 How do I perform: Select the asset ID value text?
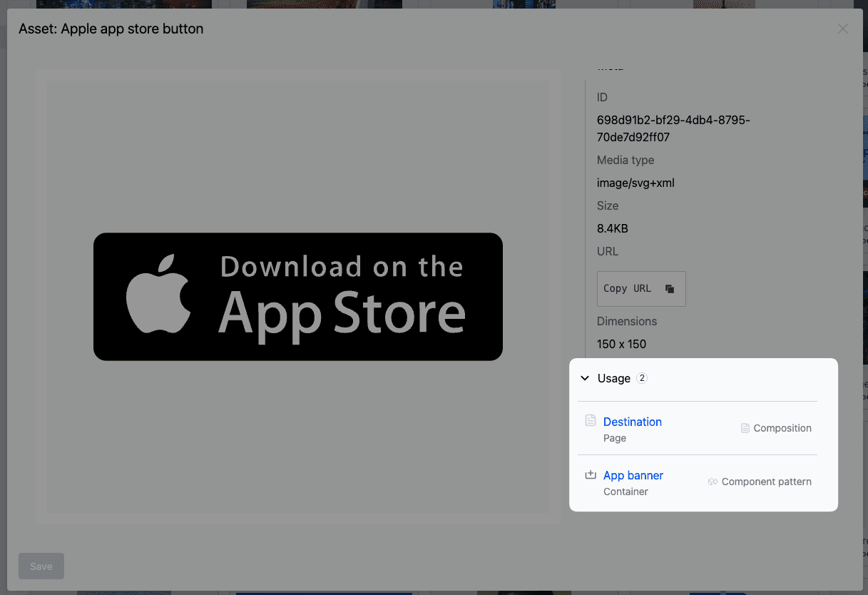(673, 128)
